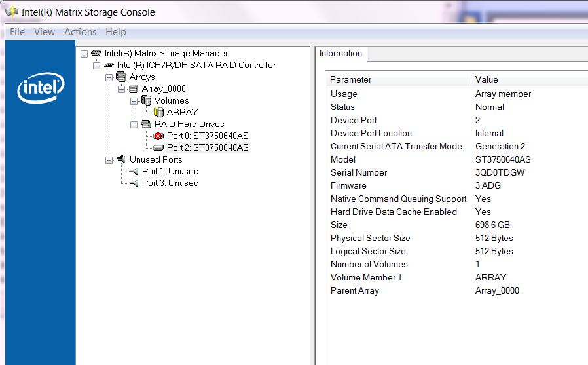This screenshot has height=365, width=588.
Task: Click the Value column header
Action: click(x=530, y=79)
